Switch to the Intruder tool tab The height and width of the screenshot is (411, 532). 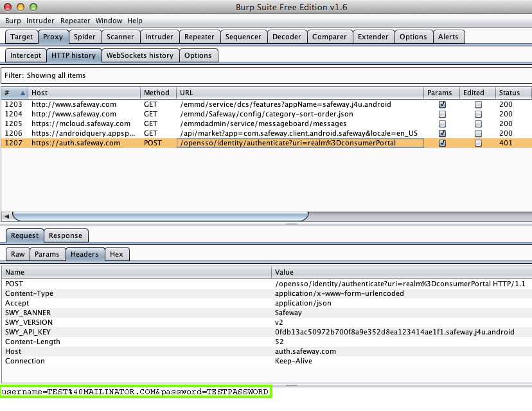pos(159,37)
